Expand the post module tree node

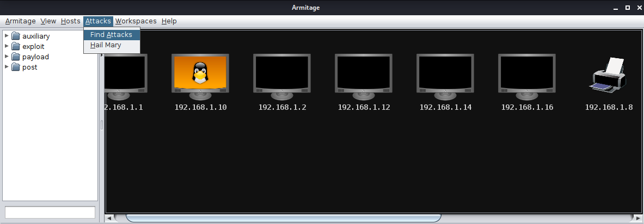coord(7,66)
